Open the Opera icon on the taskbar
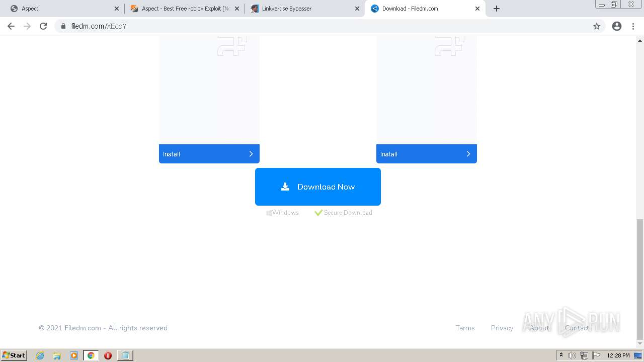644x362 pixels. click(108, 355)
